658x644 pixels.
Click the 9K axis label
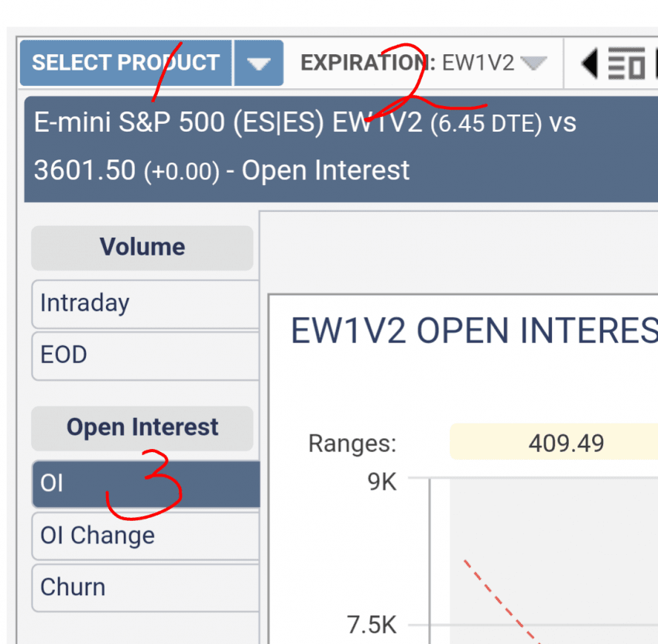point(382,482)
